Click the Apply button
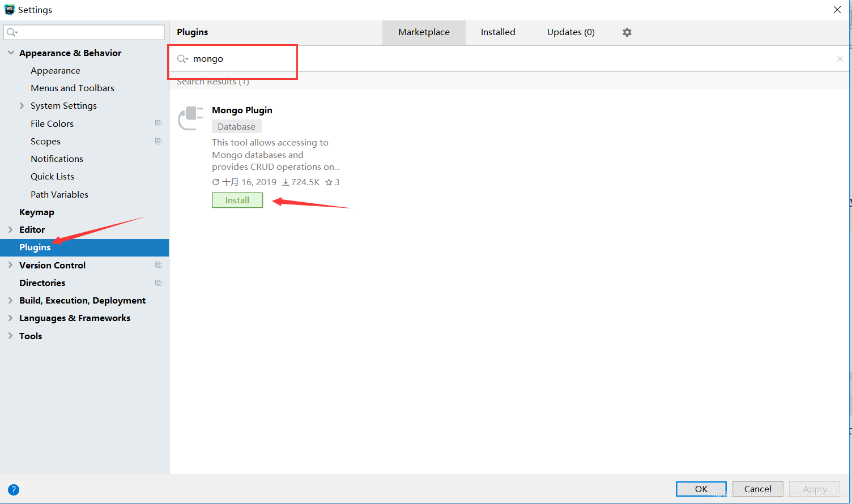852x504 pixels. click(x=815, y=489)
